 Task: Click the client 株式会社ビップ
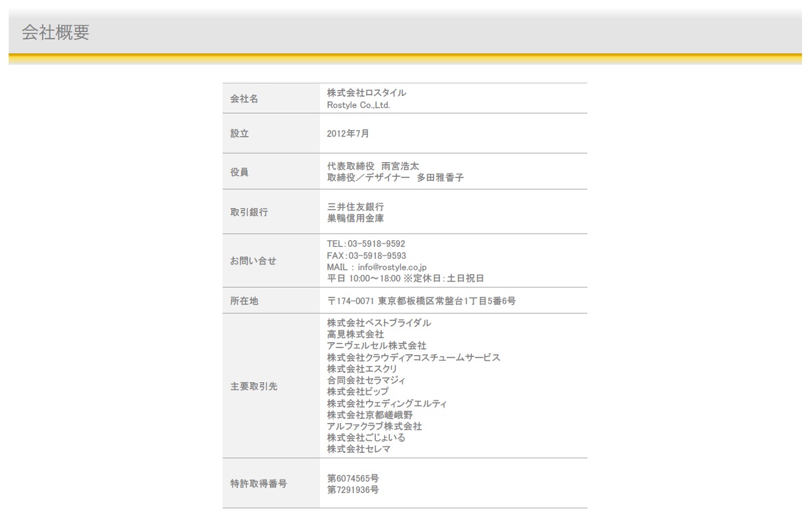357,392
